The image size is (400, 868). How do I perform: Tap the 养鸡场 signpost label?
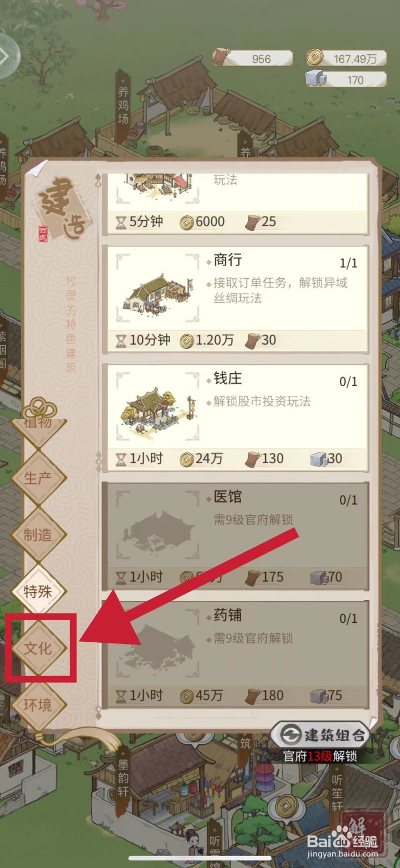click(x=124, y=104)
